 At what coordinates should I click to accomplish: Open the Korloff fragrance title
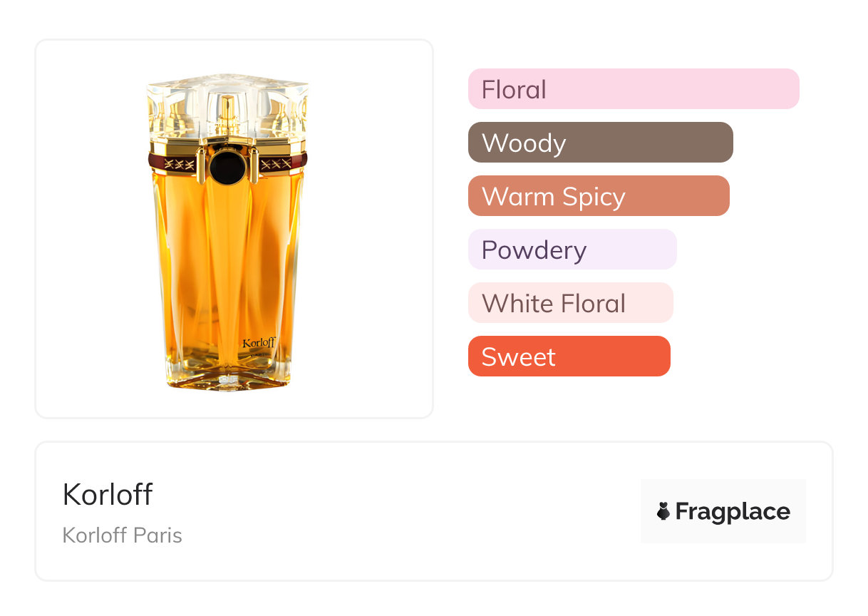pyautogui.click(x=108, y=494)
